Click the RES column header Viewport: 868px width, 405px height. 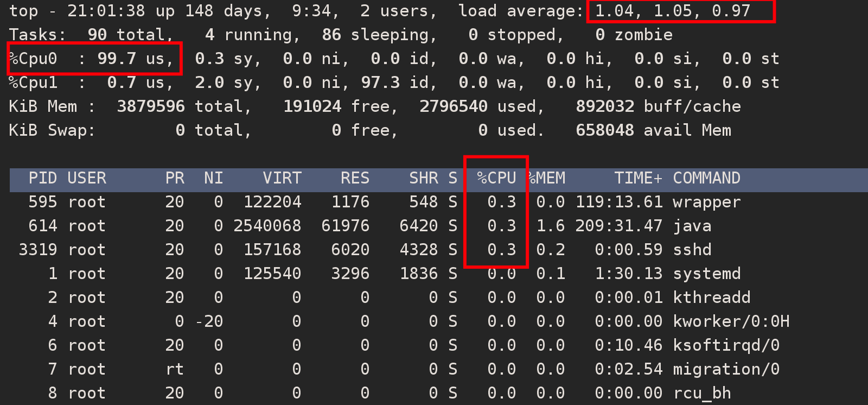click(355, 178)
